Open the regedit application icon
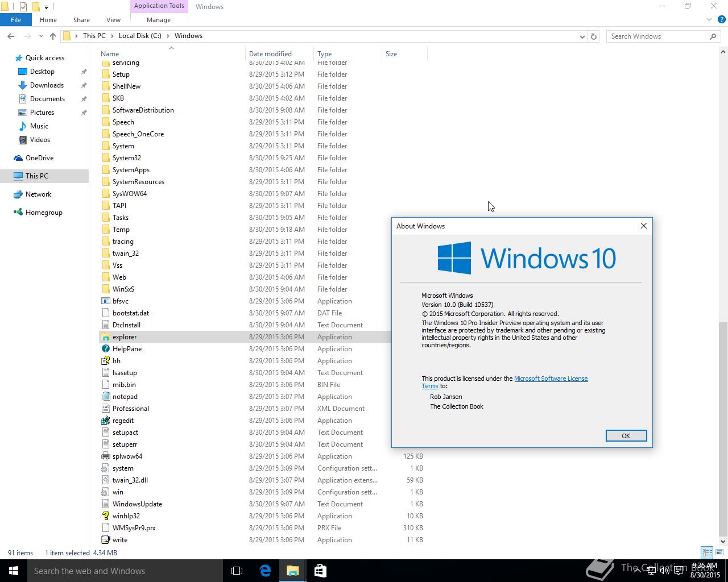This screenshot has width=728, height=582. pos(105,421)
